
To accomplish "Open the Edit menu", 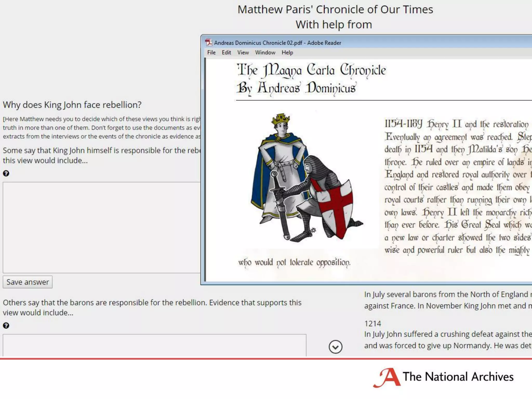I will coord(226,52).
